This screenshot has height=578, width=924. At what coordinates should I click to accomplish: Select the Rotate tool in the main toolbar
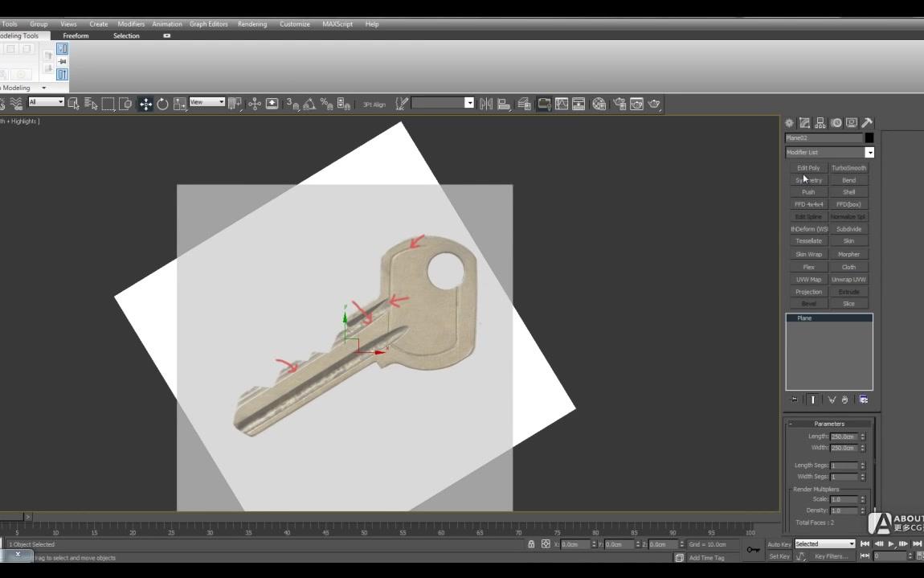[x=161, y=103]
